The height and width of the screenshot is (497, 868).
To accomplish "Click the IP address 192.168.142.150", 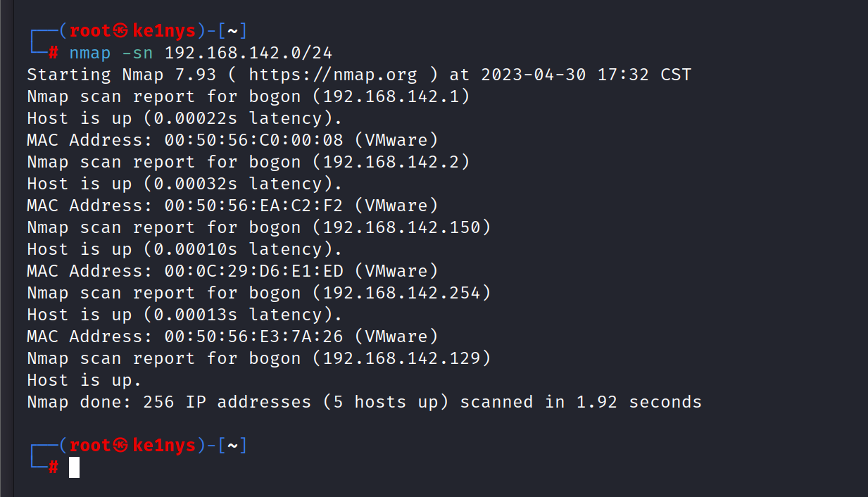I will tap(401, 227).
